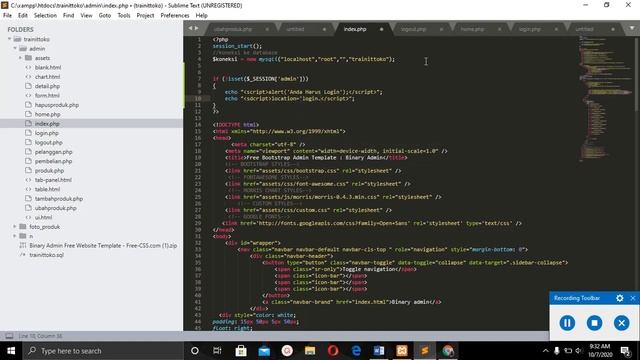The image size is (640, 360).
Task: Focus the Type here to search box
Action: [103, 351]
